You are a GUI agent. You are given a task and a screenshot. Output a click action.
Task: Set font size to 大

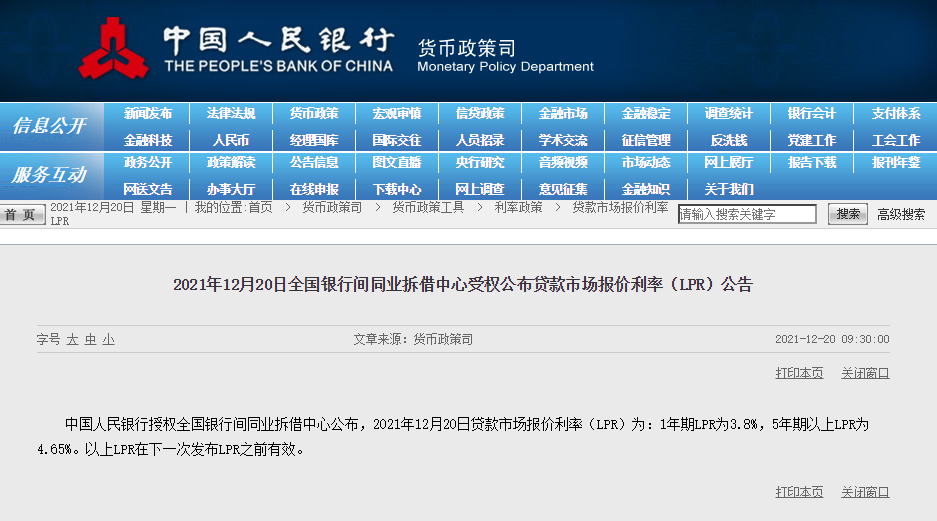tap(72, 339)
